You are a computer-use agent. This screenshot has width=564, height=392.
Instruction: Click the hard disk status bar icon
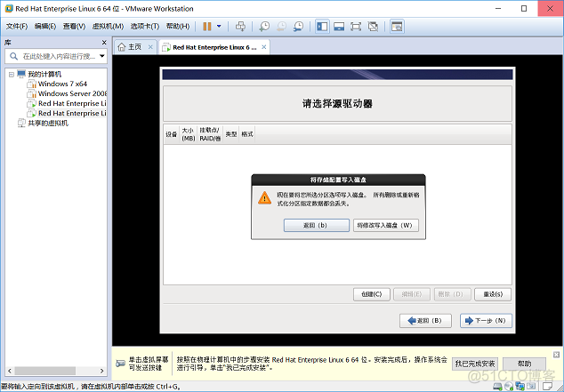point(498,387)
